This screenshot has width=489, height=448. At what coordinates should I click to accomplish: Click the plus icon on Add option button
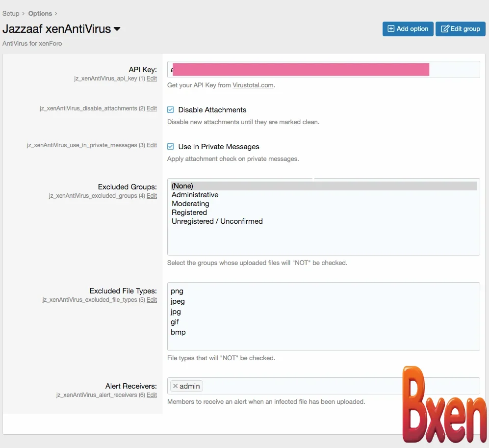tap(392, 28)
